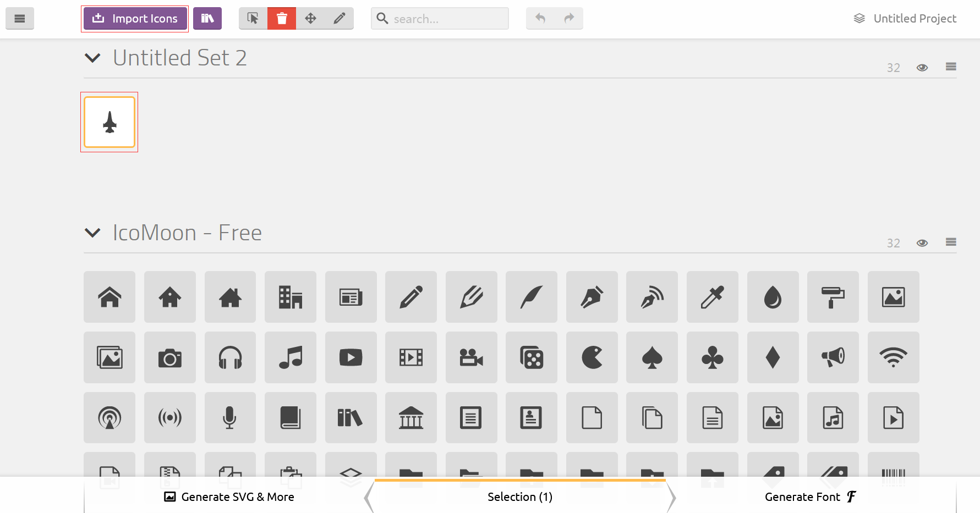Open the Selection (1) tab

[520, 497]
